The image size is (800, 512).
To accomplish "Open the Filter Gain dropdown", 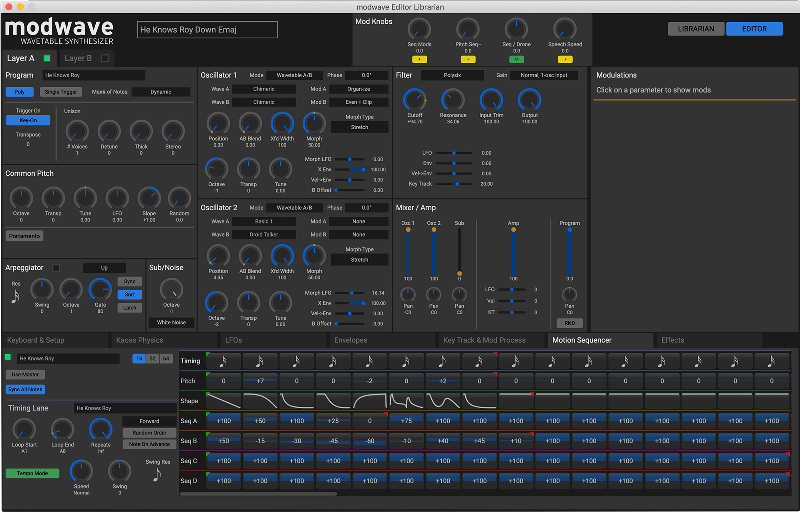I will [x=543, y=75].
